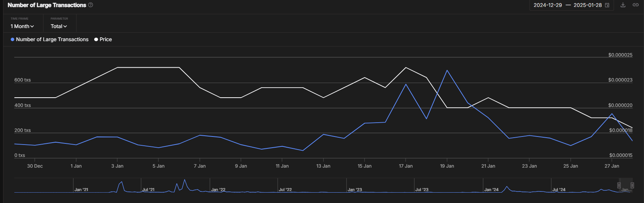Click Jan '23 on the navigator timeline
This screenshot has width=644, height=203.
click(355, 190)
